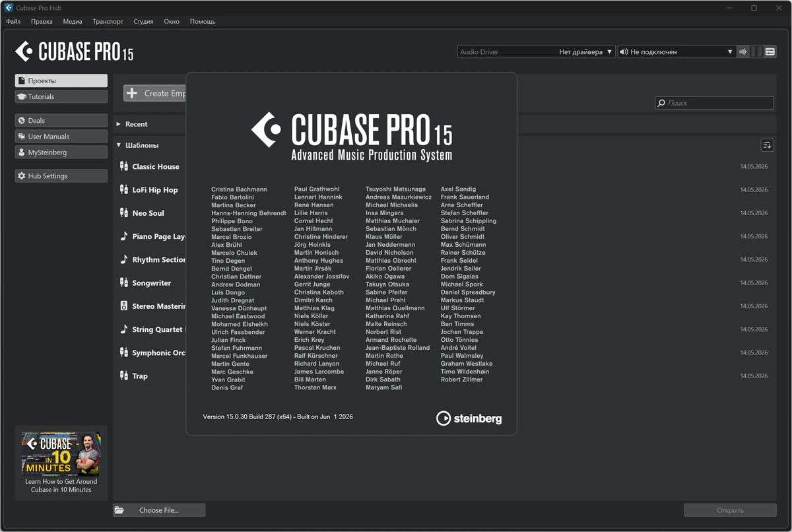
Task: Click the String Quartet note icon
Action: tap(123, 329)
